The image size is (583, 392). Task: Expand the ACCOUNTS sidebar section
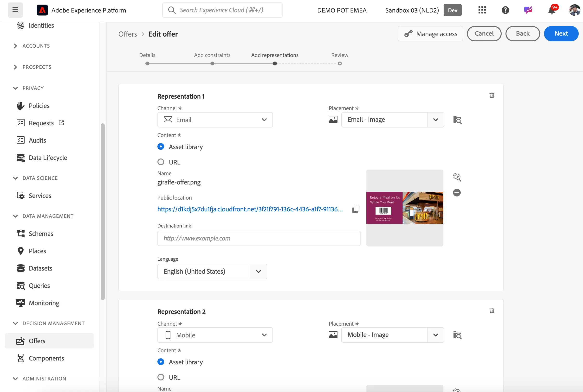tap(31, 46)
